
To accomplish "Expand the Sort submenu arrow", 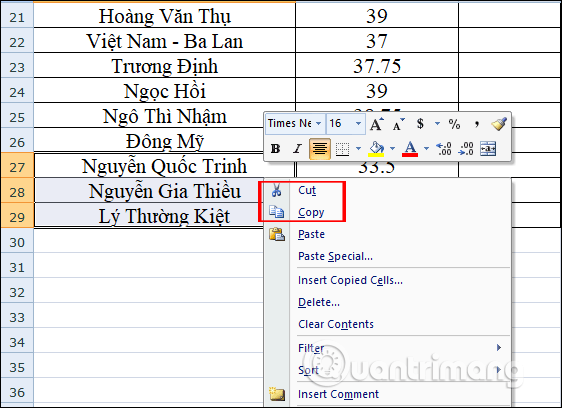I will pos(499,369).
